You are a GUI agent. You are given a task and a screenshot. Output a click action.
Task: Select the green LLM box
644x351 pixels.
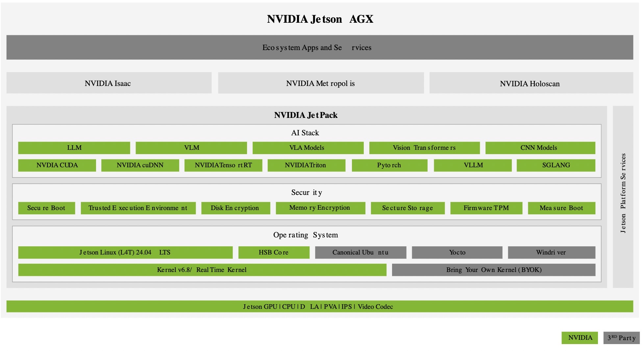click(x=74, y=148)
